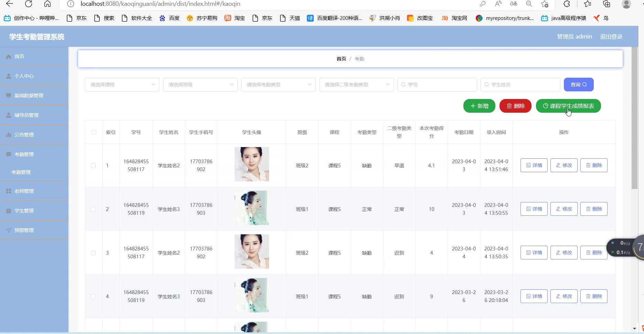This screenshot has height=334, width=644.
Task: Click the 考勤日期 column header
Action: tap(464, 132)
